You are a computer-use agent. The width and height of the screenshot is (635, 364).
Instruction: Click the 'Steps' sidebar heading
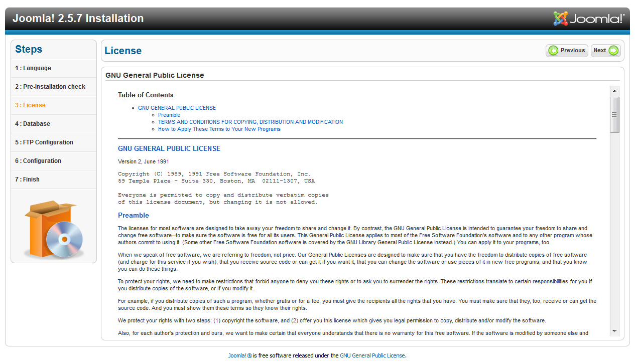(x=29, y=49)
